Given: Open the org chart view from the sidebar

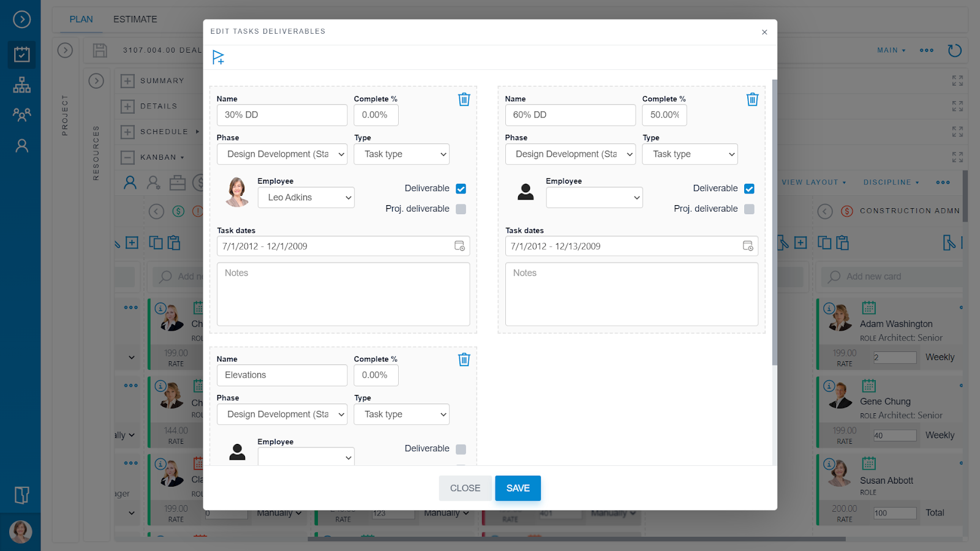Looking at the screenshot, I should point(21,84).
